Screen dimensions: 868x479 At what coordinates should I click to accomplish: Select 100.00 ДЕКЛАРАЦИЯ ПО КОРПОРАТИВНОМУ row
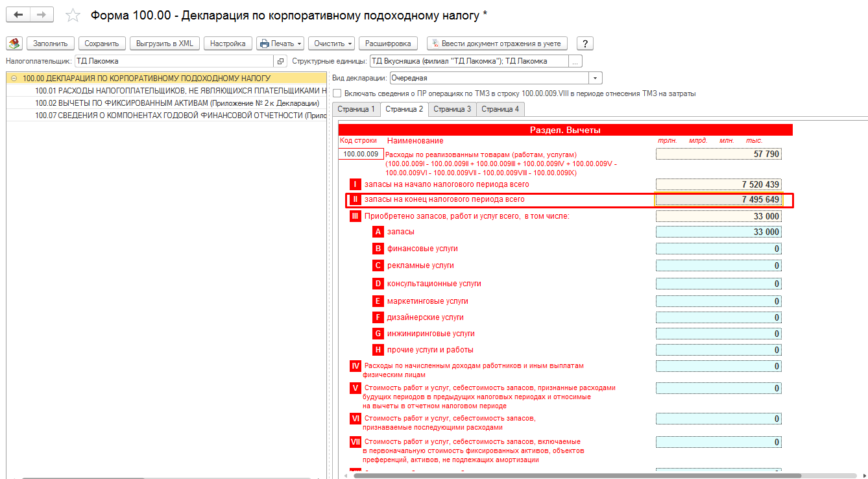coord(166,78)
